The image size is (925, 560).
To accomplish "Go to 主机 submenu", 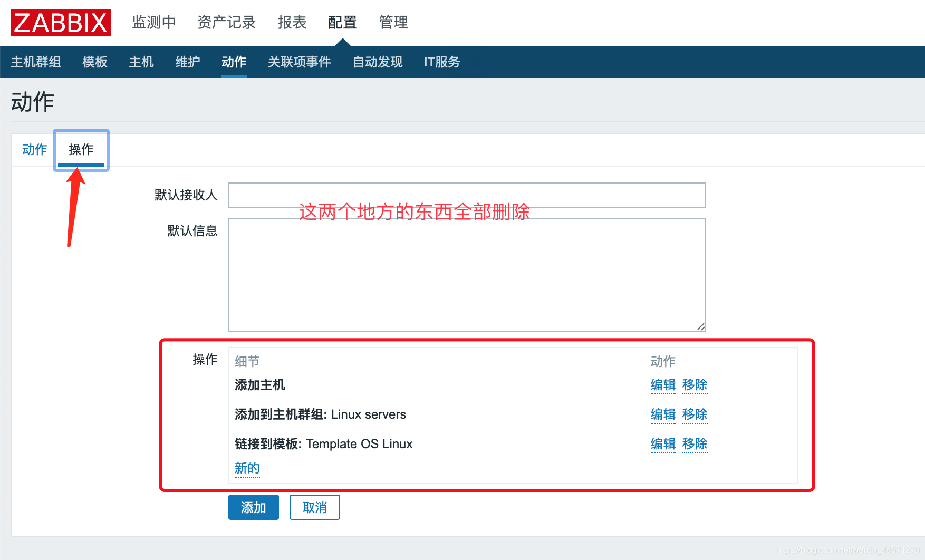I will point(141,62).
